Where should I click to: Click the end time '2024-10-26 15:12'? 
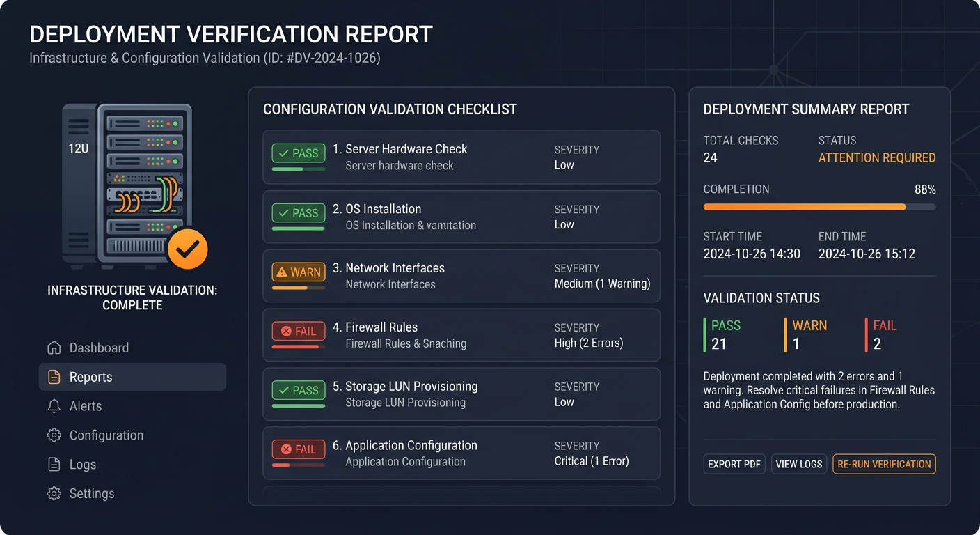pos(867,254)
